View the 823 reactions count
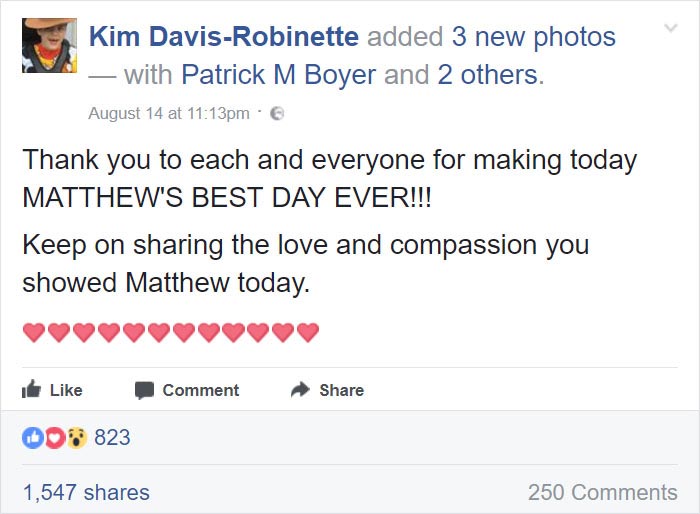The image size is (700, 514). (x=112, y=438)
